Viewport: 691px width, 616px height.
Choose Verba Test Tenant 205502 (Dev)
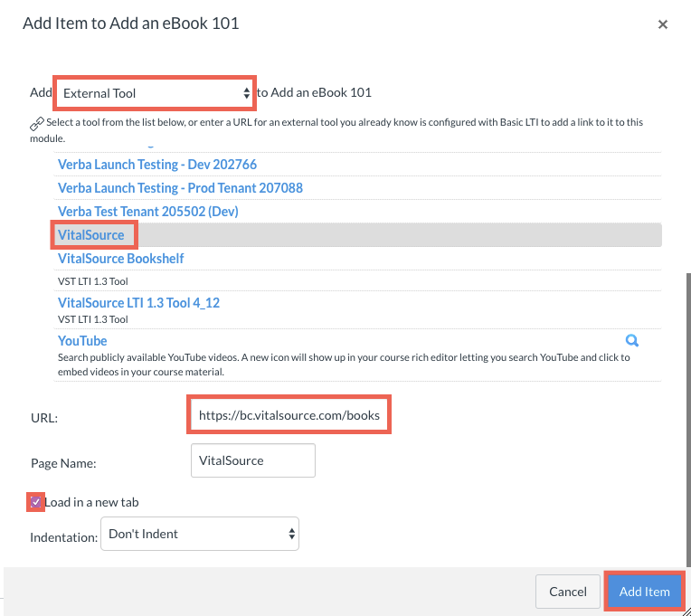[148, 212]
